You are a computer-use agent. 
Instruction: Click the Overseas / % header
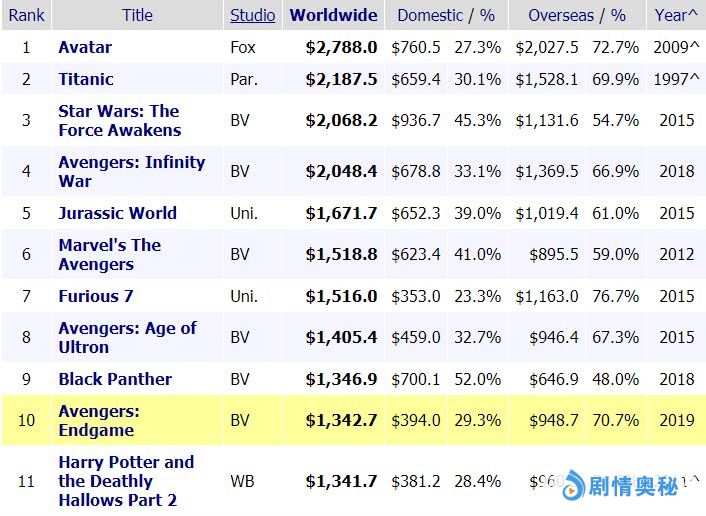(576, 15)
